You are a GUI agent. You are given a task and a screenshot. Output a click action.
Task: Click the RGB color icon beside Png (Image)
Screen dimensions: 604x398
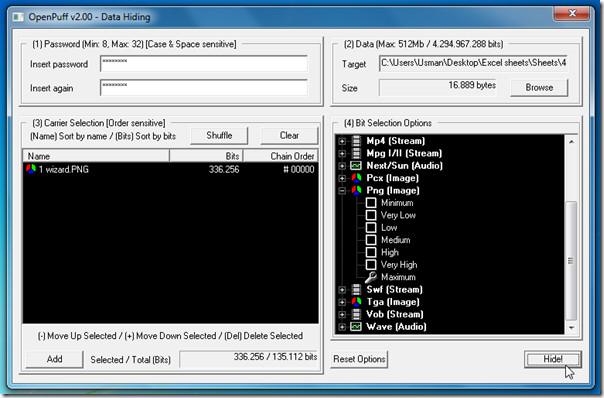tap(356, 190)
